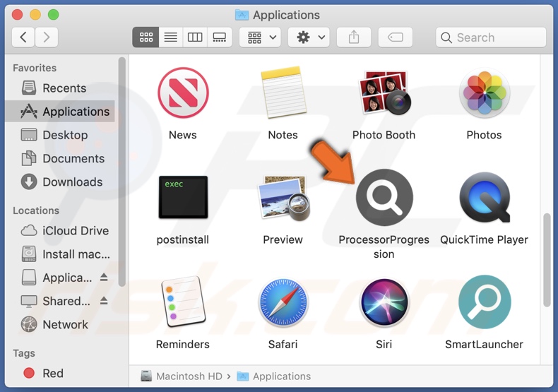Screen dimensions: 558x392
Task: Open Documents in the sidebar
Action: [60, 158]
